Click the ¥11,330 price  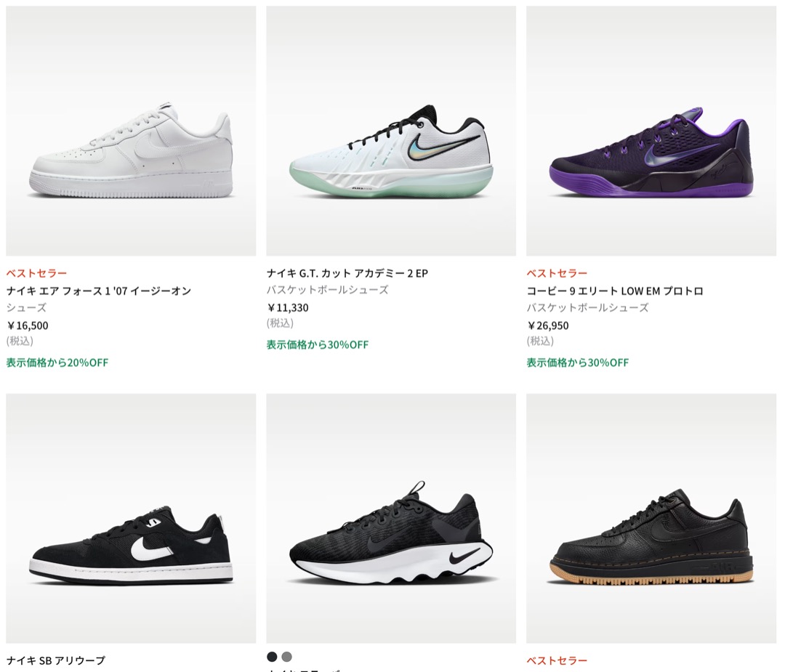288,307
